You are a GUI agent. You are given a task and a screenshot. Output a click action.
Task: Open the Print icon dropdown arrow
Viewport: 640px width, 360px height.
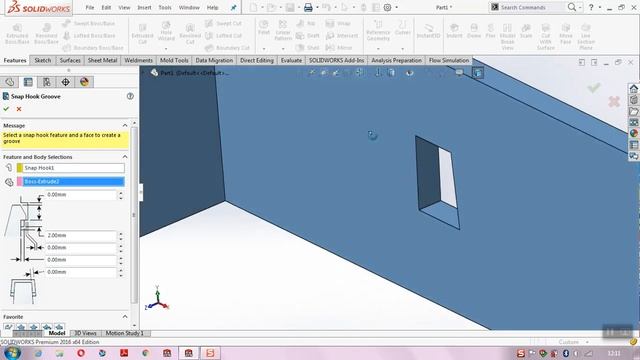(317, 7)
